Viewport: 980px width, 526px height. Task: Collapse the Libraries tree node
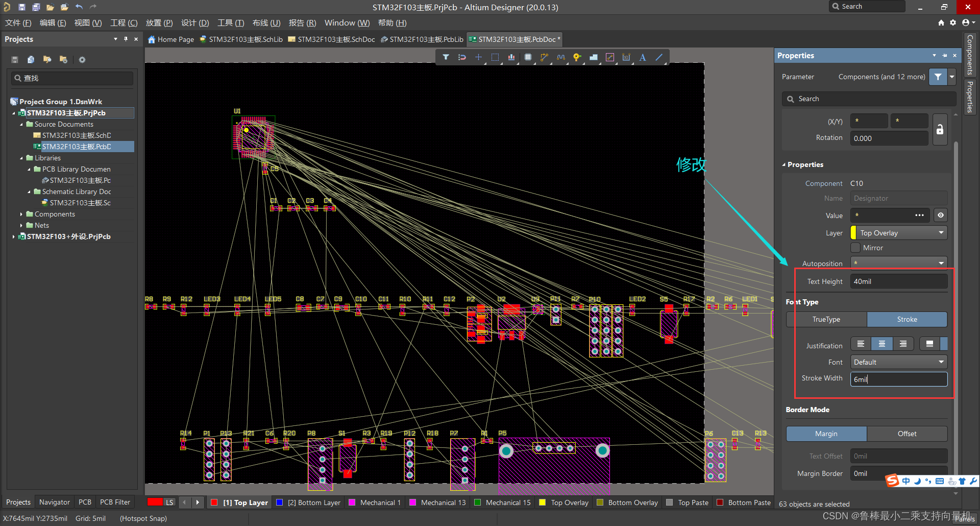(21, 158)
